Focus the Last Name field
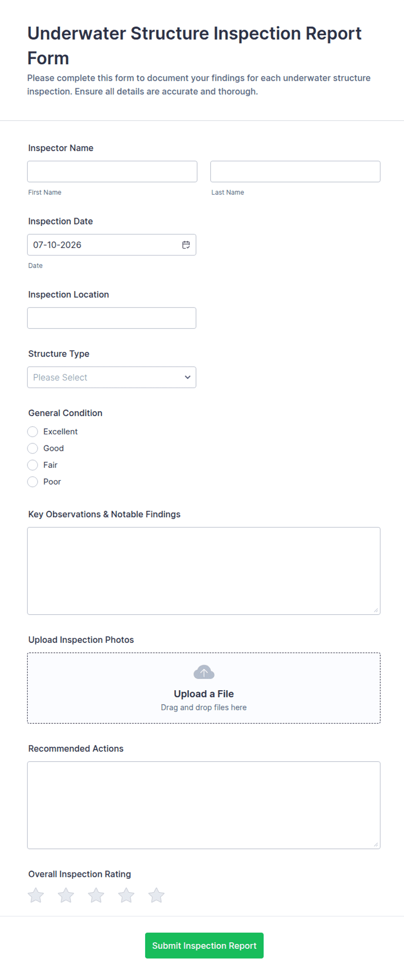This screenshot has height=980, width=404. coord(295,172)
